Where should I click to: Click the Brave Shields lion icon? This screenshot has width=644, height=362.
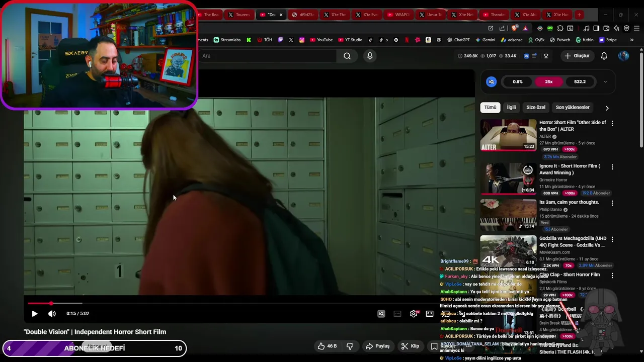click(514, 28)
